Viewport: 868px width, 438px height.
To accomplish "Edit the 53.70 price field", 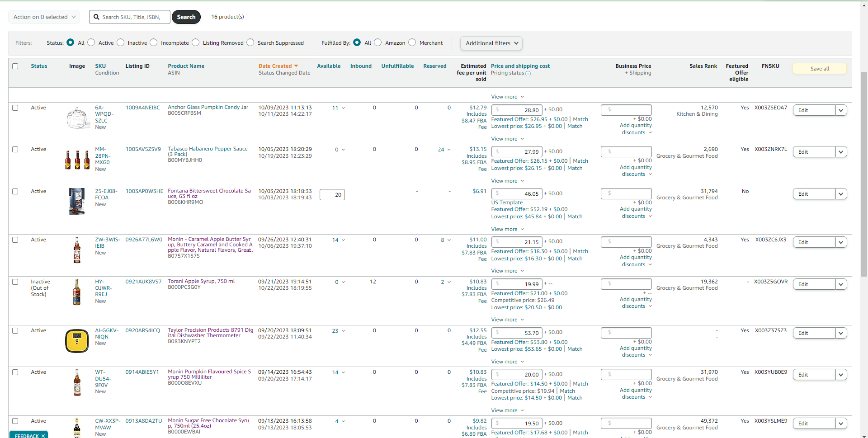I will click(x=517, y=333).
